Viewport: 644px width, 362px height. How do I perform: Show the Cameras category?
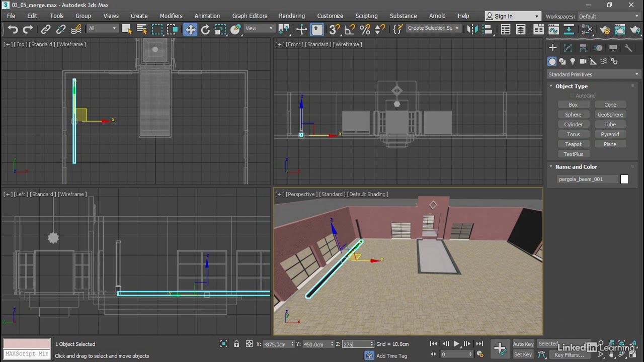583,61
